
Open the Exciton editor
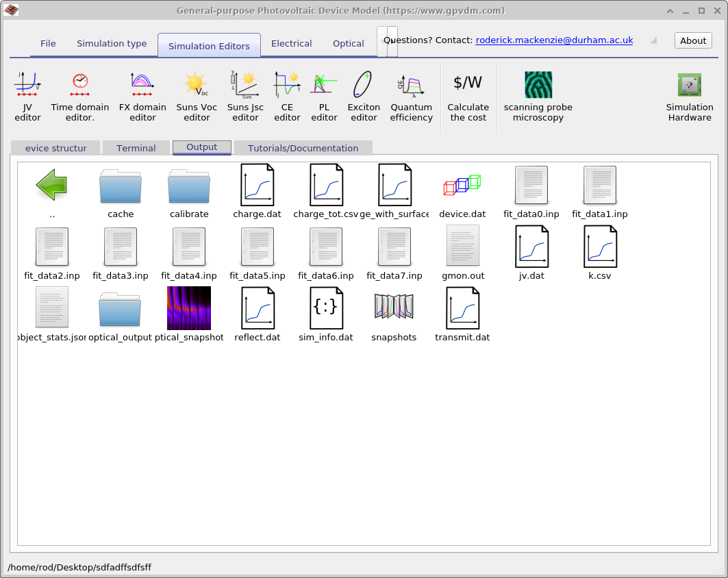tap(363, 96)
